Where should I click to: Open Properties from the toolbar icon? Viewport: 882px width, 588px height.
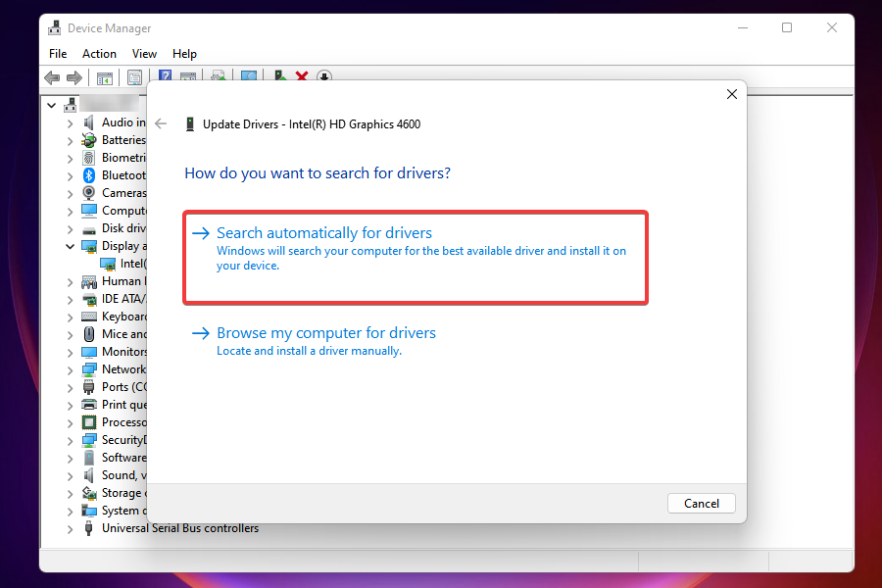(x=134, y=77)
